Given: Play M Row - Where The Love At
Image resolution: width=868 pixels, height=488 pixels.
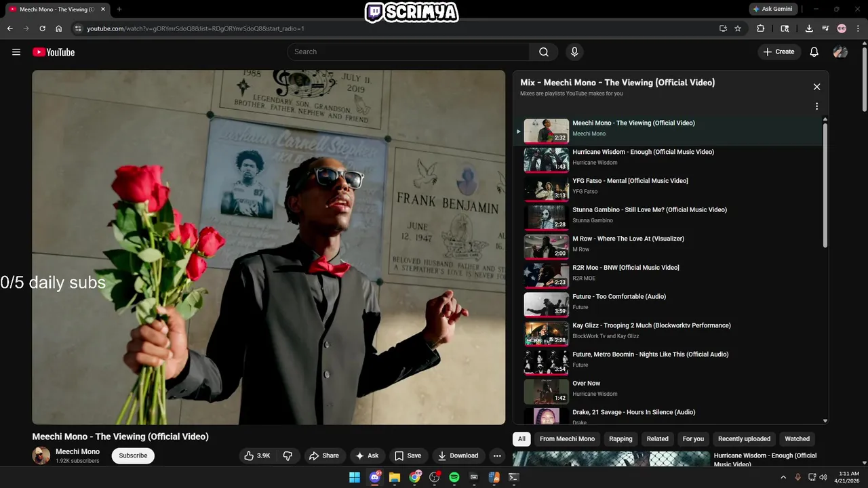Looking at the screenshot, I should (x=667, y=247).
